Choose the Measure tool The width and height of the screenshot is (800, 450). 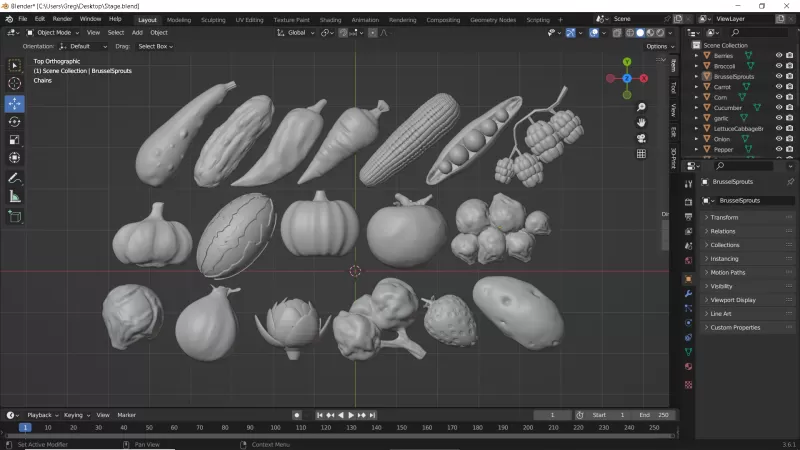tap(15, 197)
